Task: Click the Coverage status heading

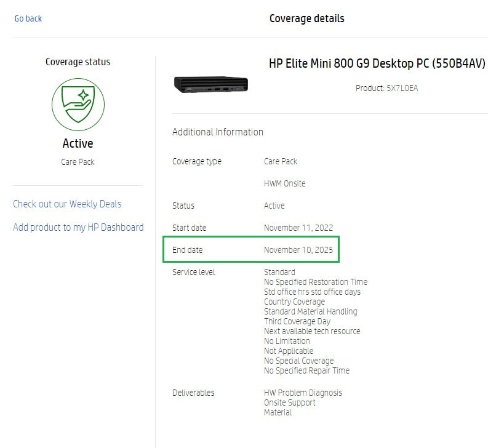Action: [78, 62]
